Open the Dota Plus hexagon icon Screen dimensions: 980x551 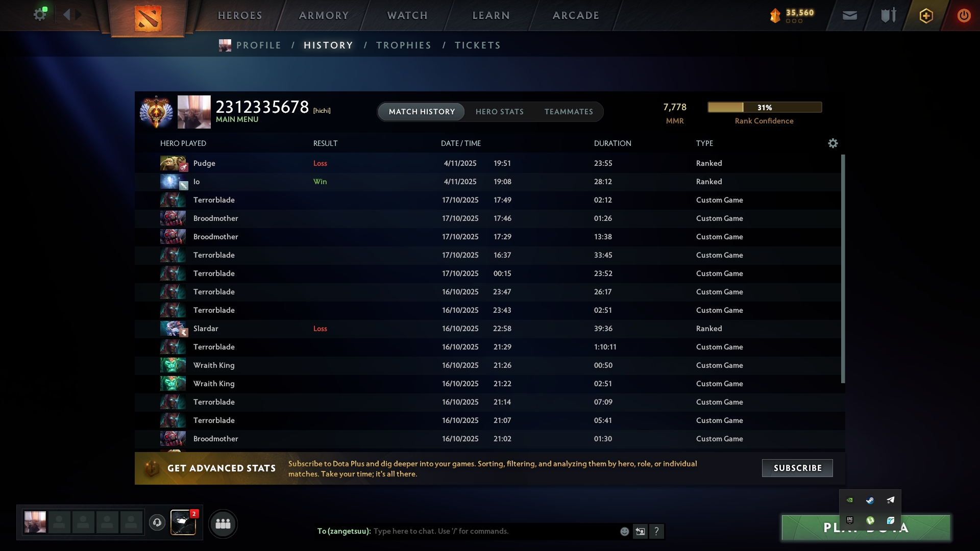point(926,16)
